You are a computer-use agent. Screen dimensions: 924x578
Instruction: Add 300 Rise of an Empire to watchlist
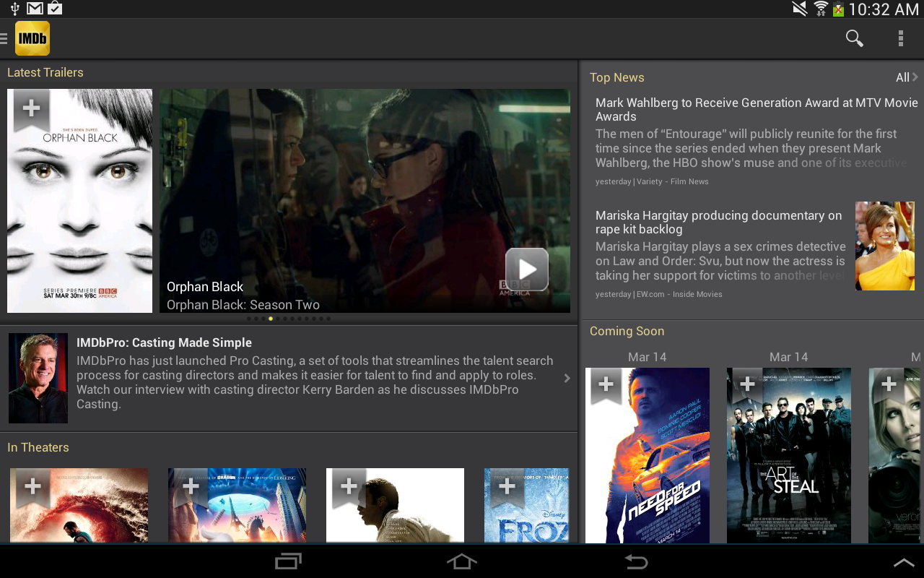point(32,488)
